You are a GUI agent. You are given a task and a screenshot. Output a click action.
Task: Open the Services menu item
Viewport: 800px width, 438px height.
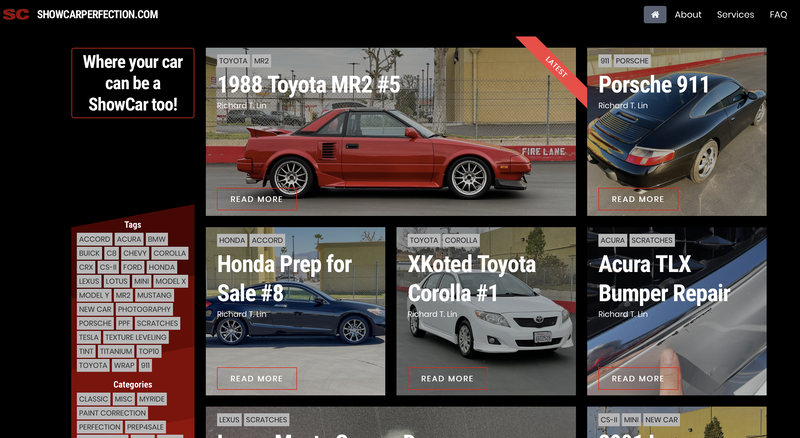coord(735,15)
